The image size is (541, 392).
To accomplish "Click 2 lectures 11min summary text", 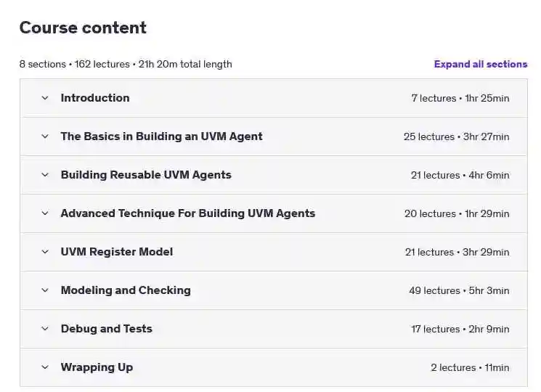I will (x=470, y=367).
